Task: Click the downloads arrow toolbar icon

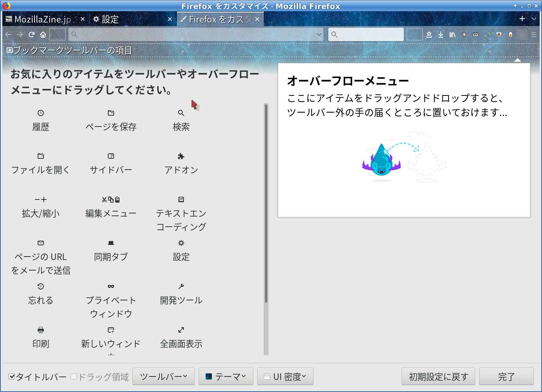Action: (441, 35)
